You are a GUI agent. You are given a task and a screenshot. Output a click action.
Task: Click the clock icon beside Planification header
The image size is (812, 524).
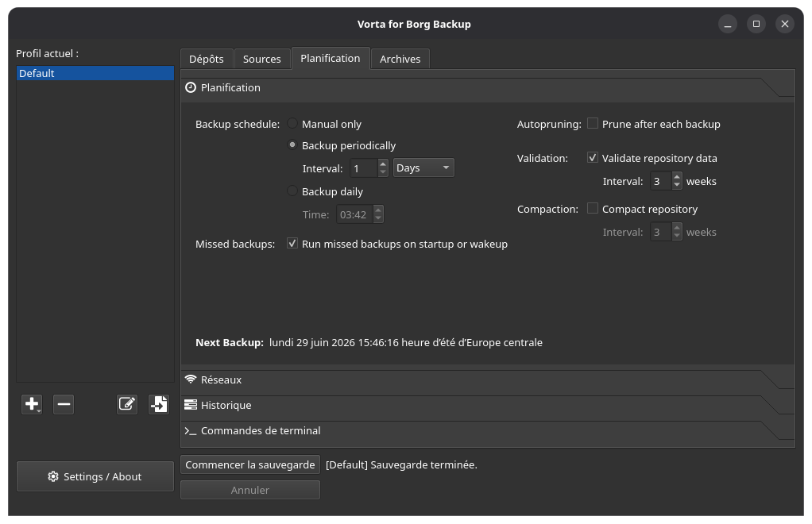[191, 87]
